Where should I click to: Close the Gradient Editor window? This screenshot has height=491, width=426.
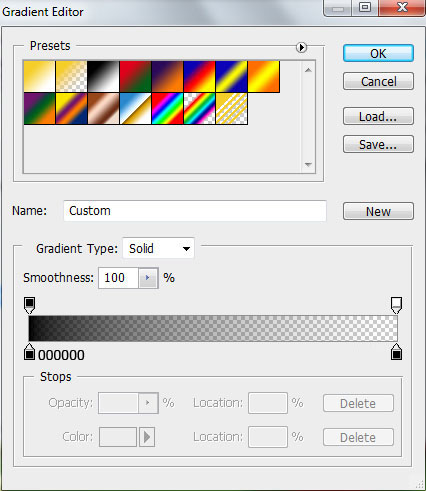[x=402, y=7]
